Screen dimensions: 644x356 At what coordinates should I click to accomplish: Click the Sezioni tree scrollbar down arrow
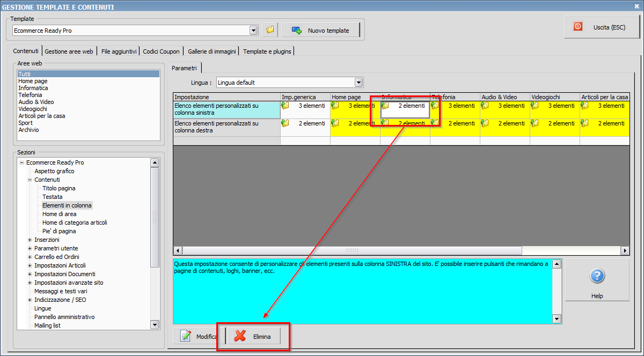click(x=155, y=324)
